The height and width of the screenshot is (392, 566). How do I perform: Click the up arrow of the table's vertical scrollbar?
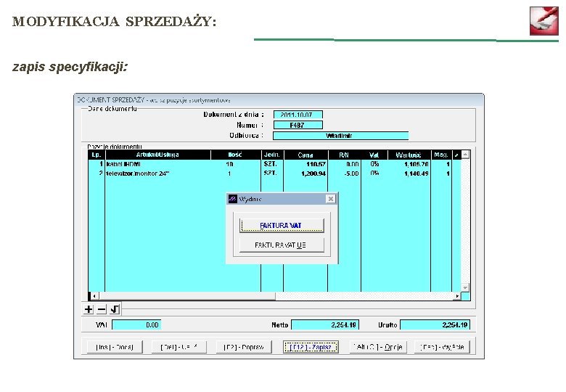coord(465,155)
